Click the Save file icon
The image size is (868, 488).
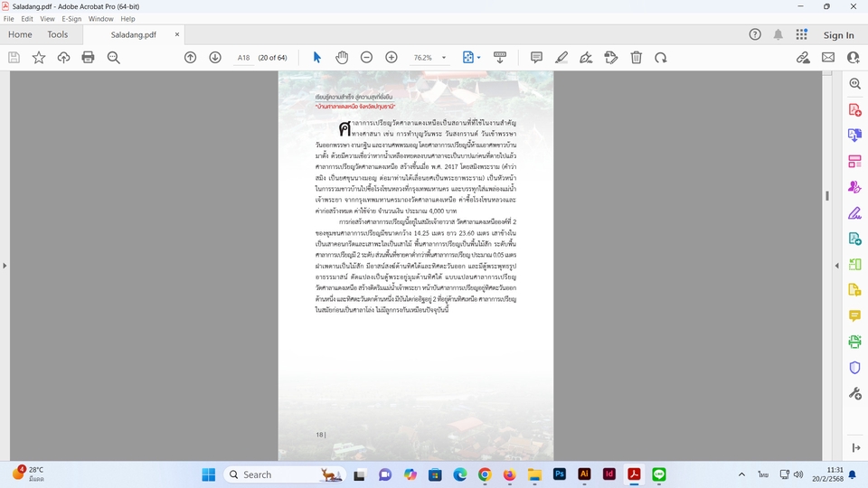(14, 58)
